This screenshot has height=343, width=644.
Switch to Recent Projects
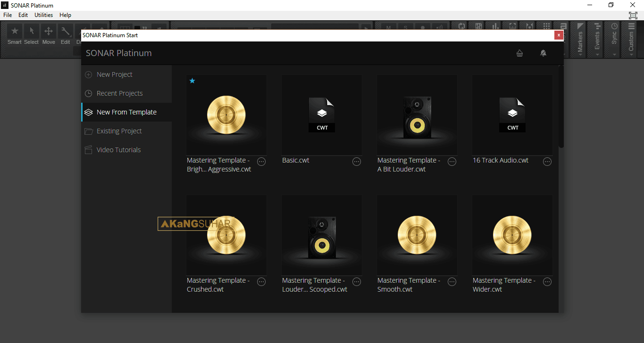pos(126,93)
